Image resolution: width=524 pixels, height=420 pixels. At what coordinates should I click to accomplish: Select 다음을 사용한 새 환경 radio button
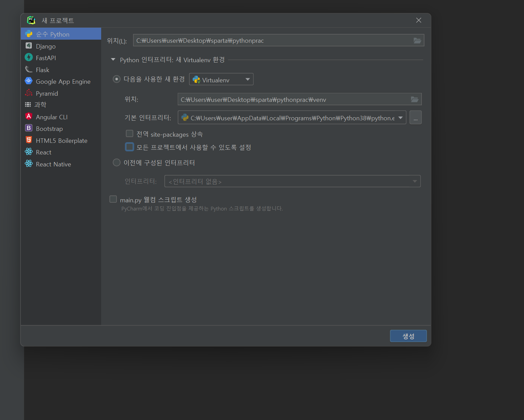pyautogui.click(x=117, y=79)
